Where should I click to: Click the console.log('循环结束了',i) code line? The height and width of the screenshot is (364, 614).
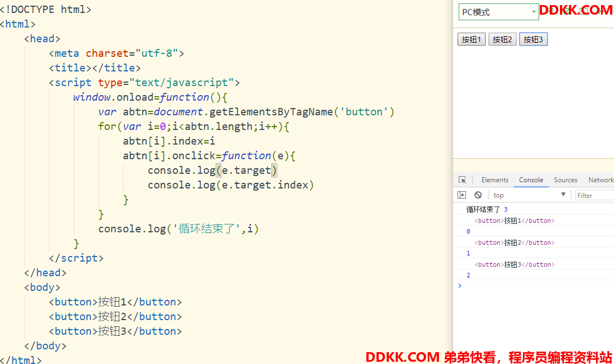178,228
